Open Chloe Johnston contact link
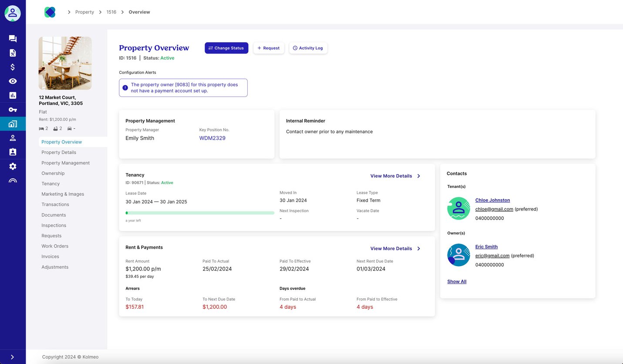623x364 pixels. coord(492,200)
